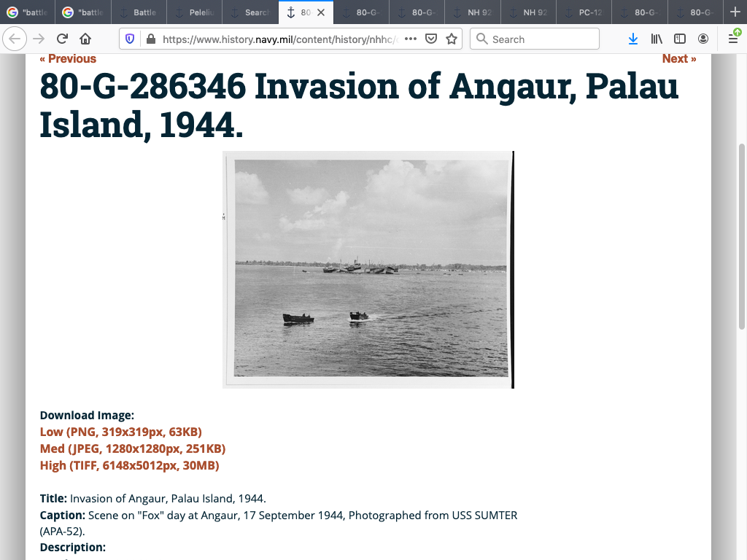
Task: Download the High TIFF image
Action: tap(129, 465)
